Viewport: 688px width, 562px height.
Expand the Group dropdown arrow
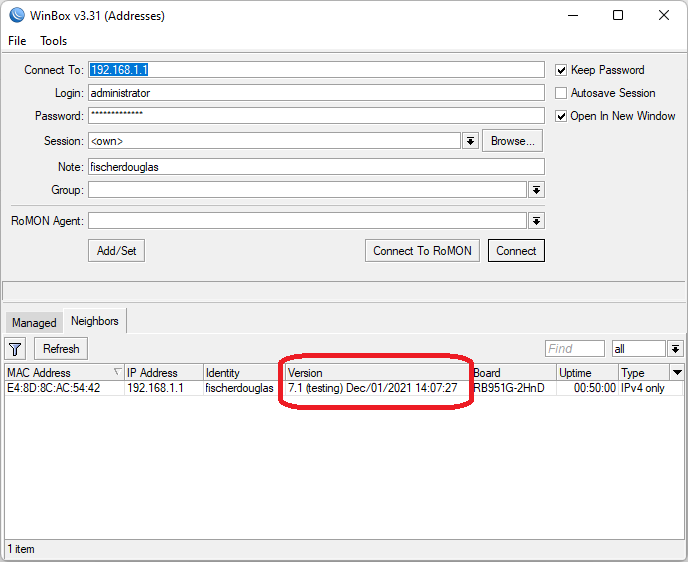536,190
